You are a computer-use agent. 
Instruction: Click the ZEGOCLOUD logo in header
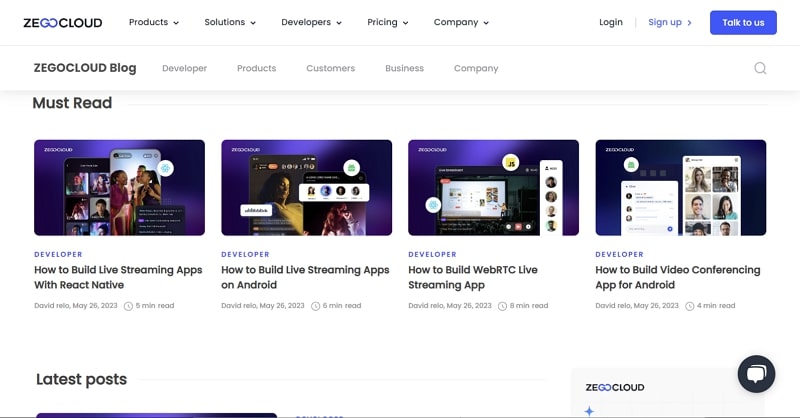[x=63, y=22]
